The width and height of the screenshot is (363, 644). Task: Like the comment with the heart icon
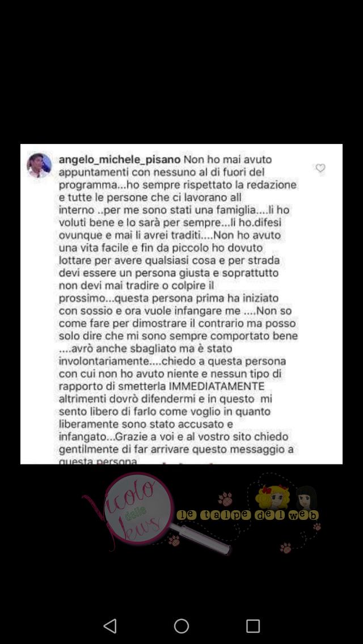[320, 168]
